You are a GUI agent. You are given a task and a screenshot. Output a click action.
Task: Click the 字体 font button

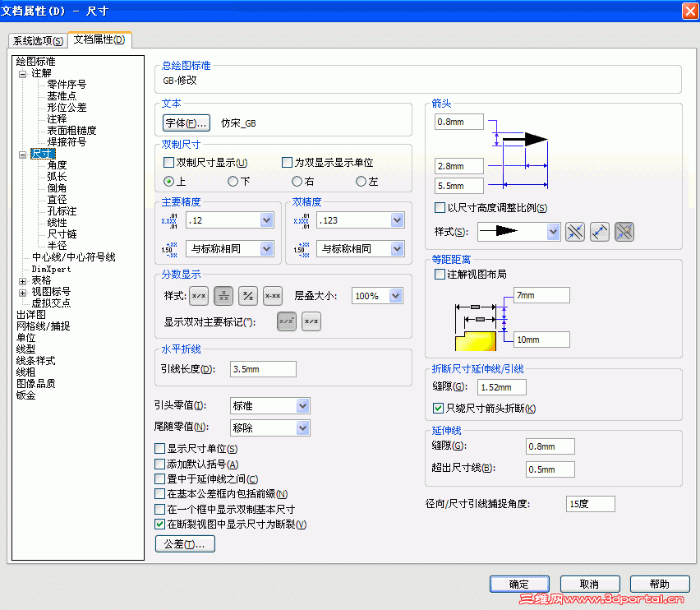[x=187, y=123]
